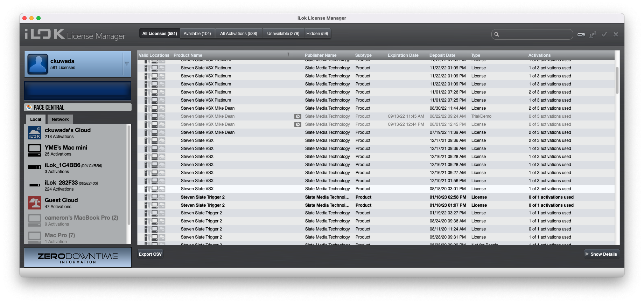
Task: Expand the ckuwada account dropdown arrow
Action: (127, 63)
